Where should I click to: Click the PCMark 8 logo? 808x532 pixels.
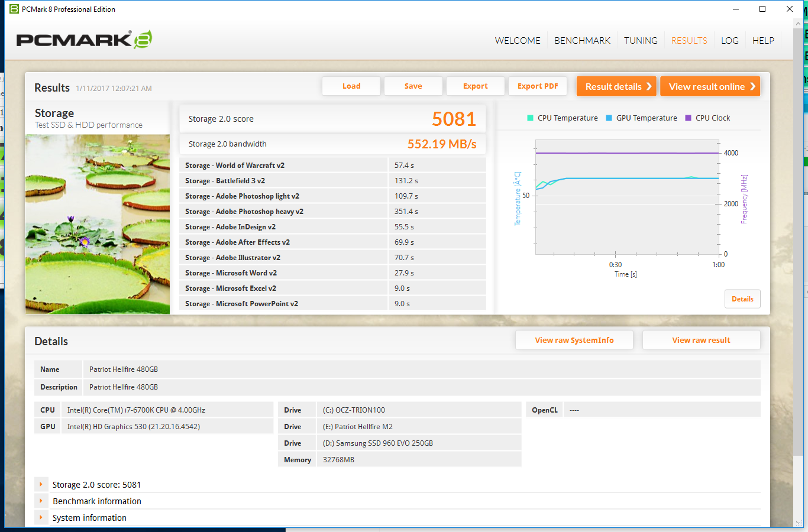(x=84, y=40)
